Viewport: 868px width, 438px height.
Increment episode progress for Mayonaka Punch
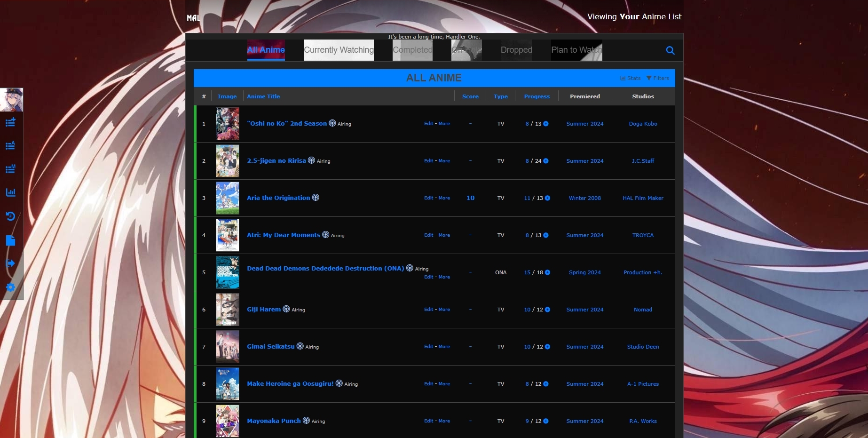[x=546, y=421]
